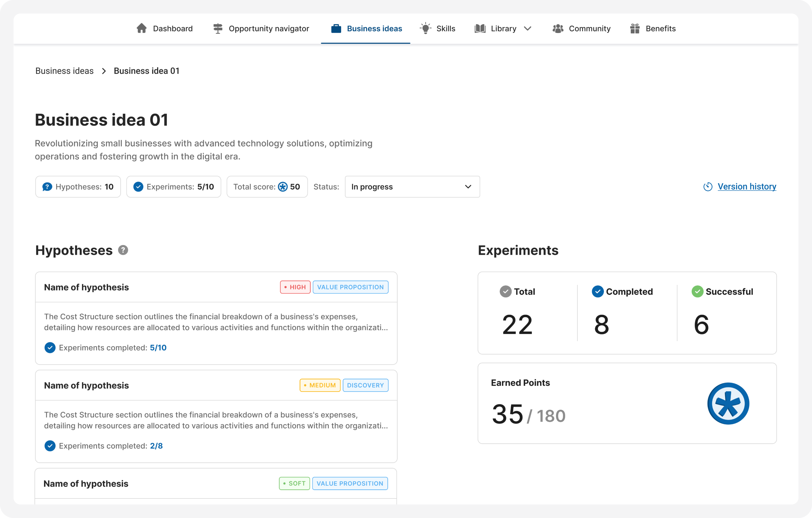Screen dimensions: 812x518
Task: Click the green Successful check icon
Action: coord(697,291)
